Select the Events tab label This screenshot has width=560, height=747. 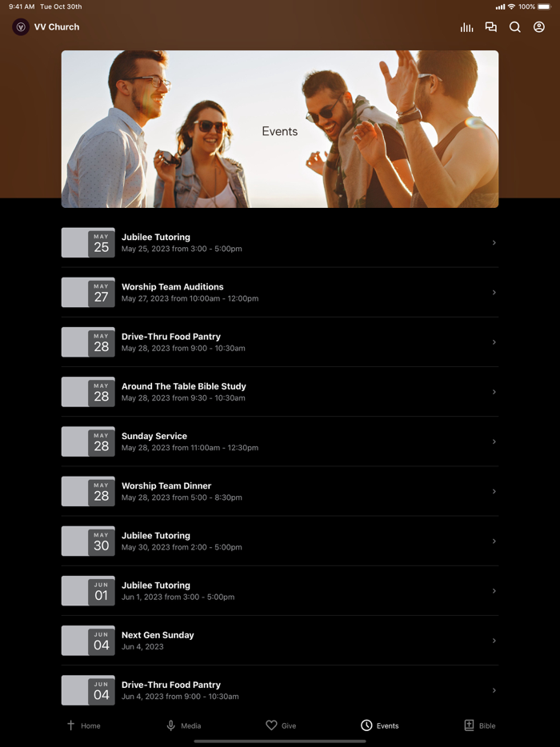[x=387, y=725]
